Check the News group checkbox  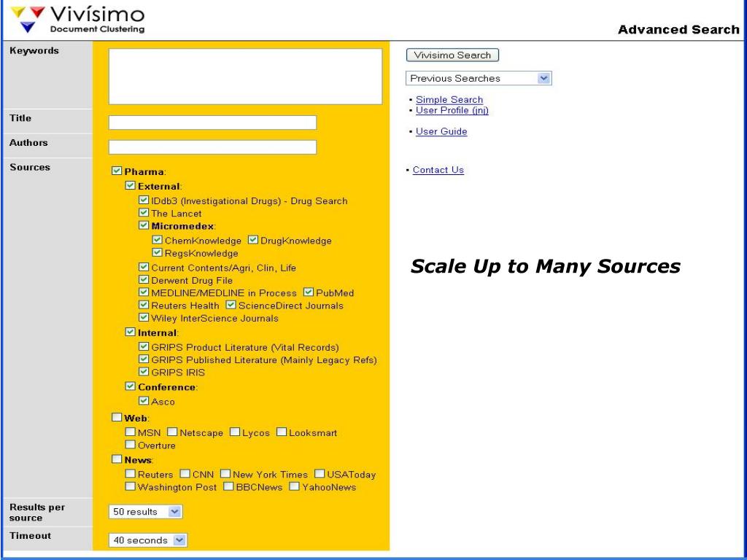[117, 459]
